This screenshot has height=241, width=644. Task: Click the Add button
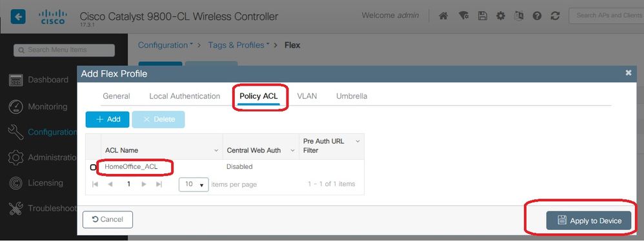108,119
